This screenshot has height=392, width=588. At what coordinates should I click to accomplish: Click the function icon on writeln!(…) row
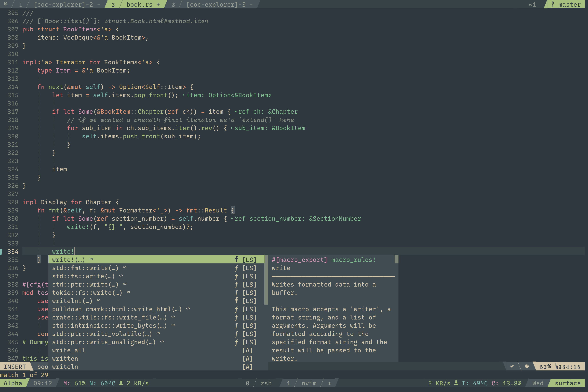(x=236, y=300)
